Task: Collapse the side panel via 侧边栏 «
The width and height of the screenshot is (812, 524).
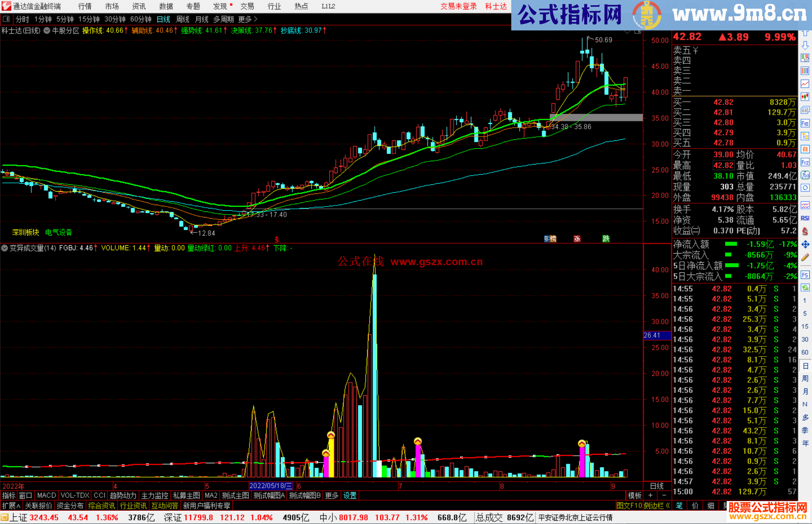Action: (x=657, y=506)
